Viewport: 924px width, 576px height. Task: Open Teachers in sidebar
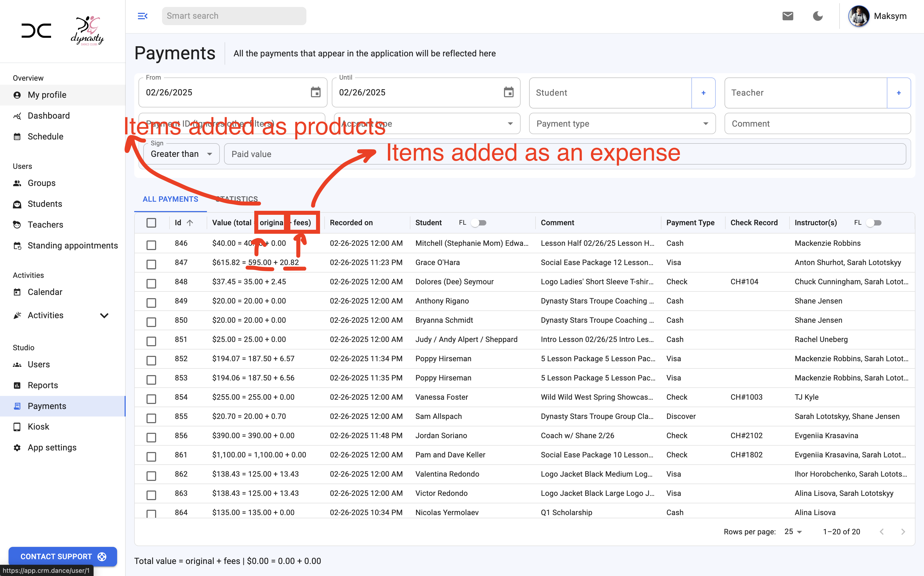coord(63,224)
